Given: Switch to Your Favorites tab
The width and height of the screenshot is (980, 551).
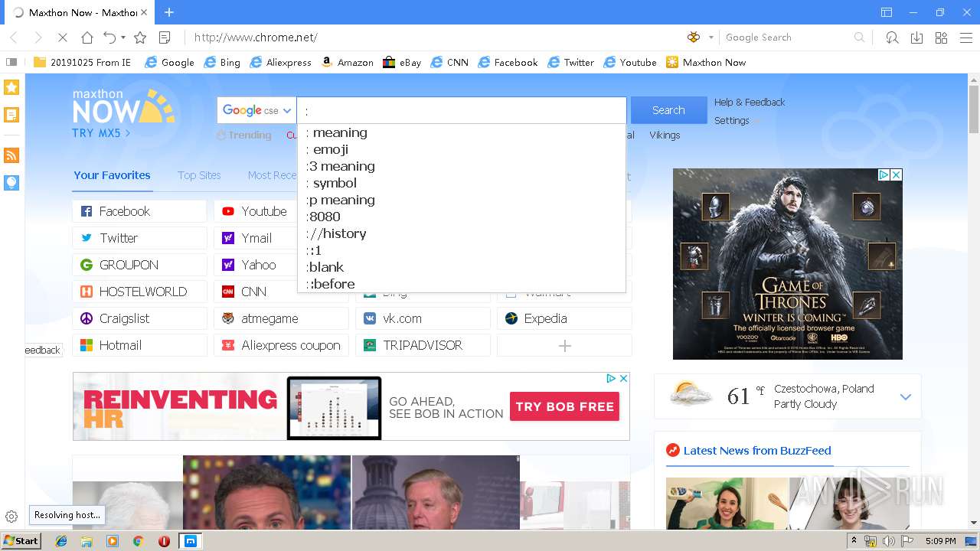Looking at the screenshot, I should (x=112, y=175).
